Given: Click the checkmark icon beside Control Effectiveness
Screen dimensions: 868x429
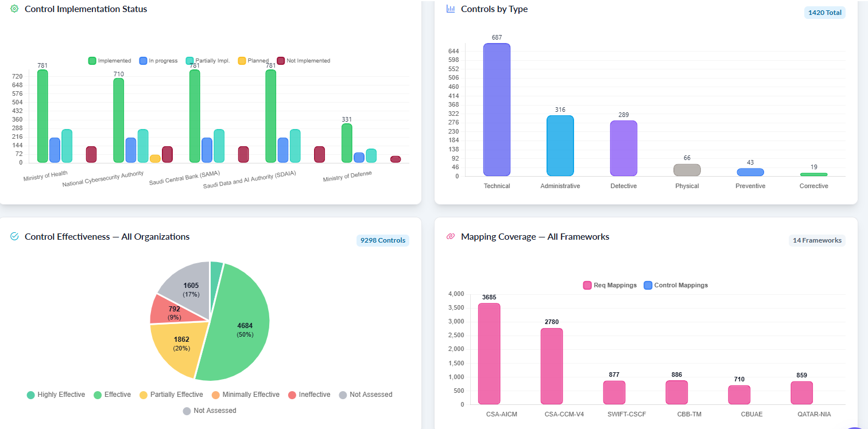Looking at the screenshot, I should tap(15, 236).
